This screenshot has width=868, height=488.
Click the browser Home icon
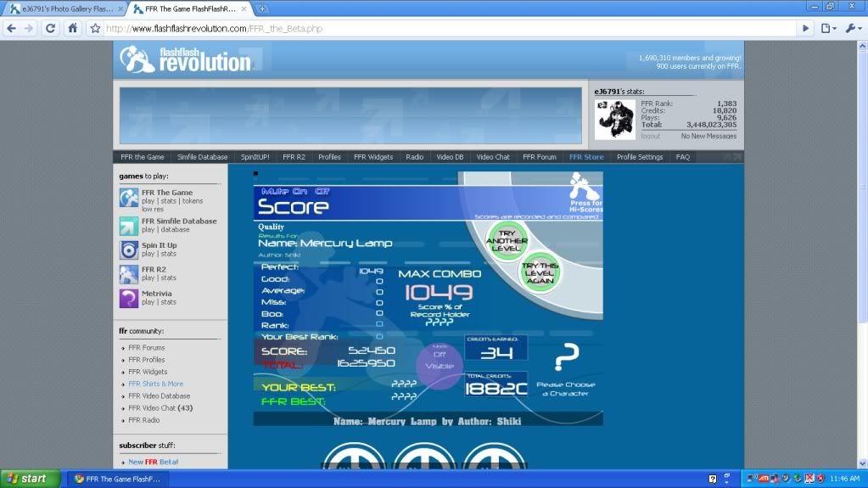73,28
